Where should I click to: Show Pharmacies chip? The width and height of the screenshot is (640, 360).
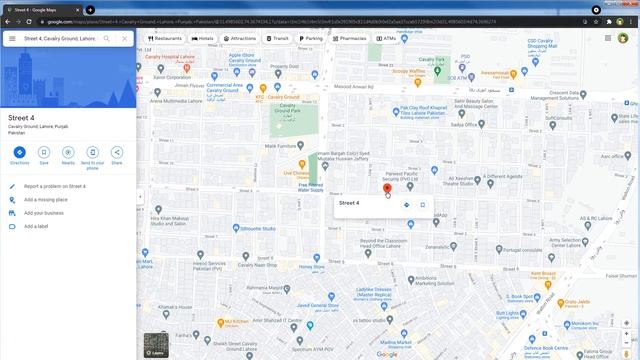[x=349, y=38]
